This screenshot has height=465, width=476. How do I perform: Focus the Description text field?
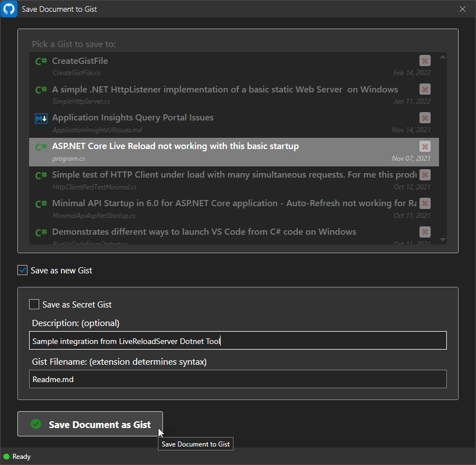(237, 341)
